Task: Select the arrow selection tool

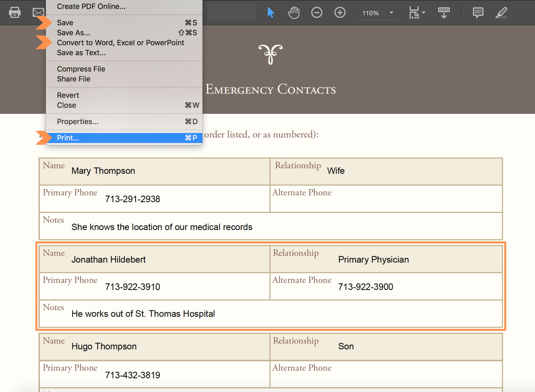Action: 270,12
